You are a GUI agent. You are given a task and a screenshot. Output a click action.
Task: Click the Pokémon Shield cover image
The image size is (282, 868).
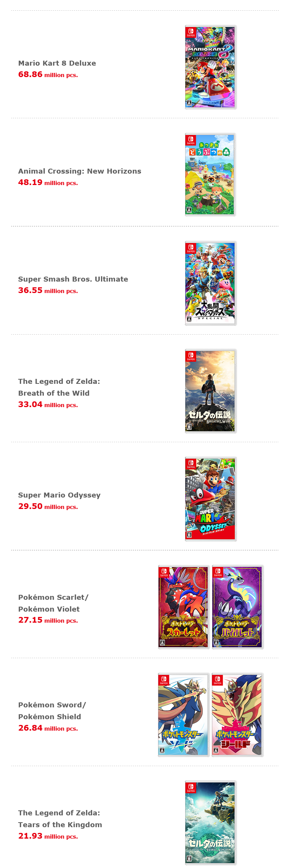(238, 715)
